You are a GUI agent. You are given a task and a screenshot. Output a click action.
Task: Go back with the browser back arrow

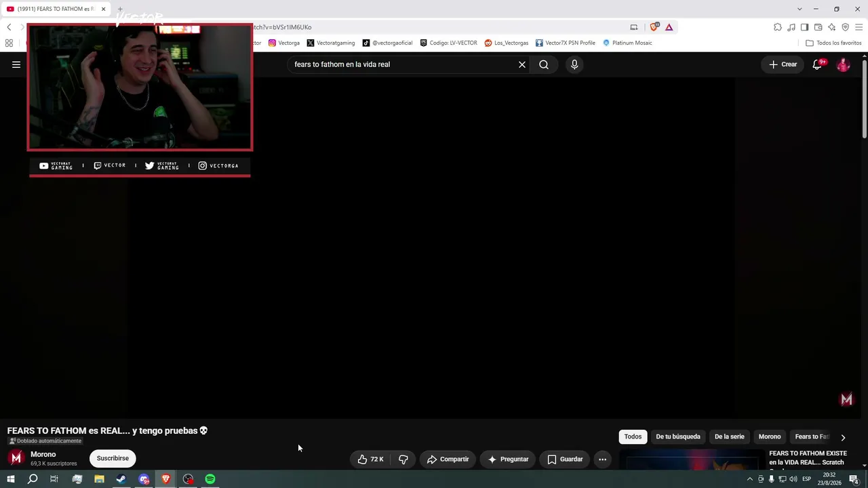[x=9, y=27]
